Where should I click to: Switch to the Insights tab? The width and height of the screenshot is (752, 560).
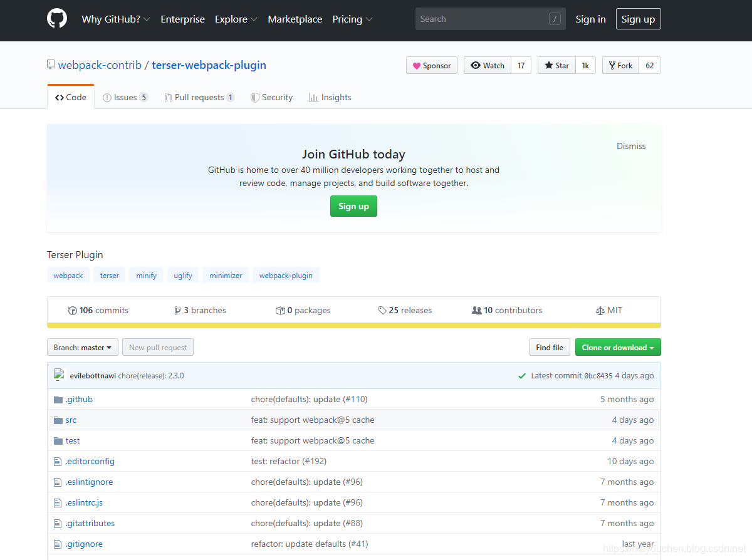click(x=330, y=97)
